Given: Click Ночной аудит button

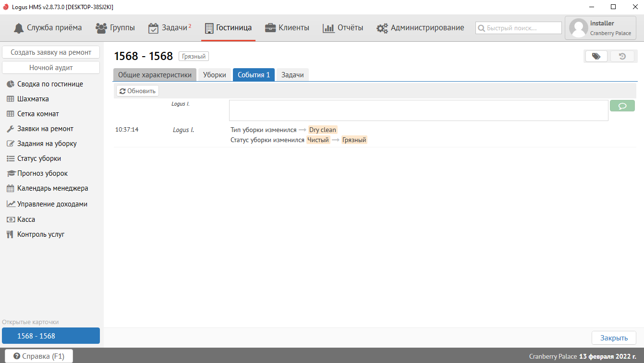Looking at the screenshot, I should click(51, 68).
